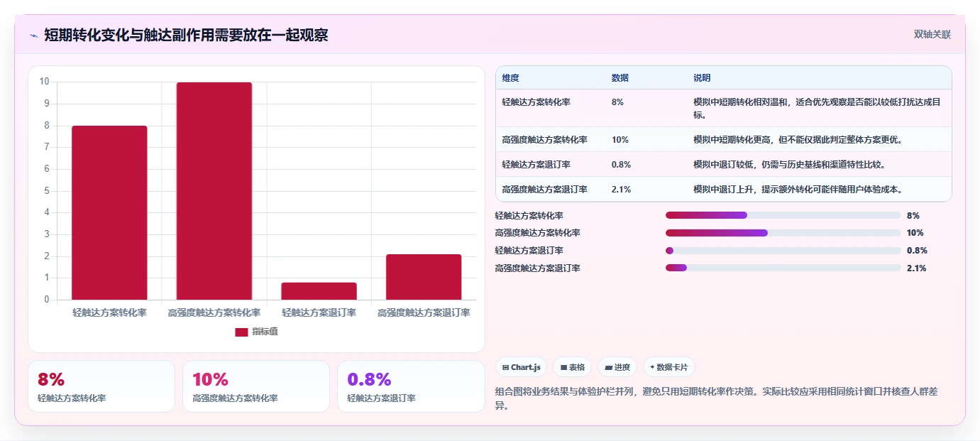Image resolution: width=980 pixels, height=441 pixels.
Task: Click the footer note starting 组合图将业务结果
Action: 717,398
